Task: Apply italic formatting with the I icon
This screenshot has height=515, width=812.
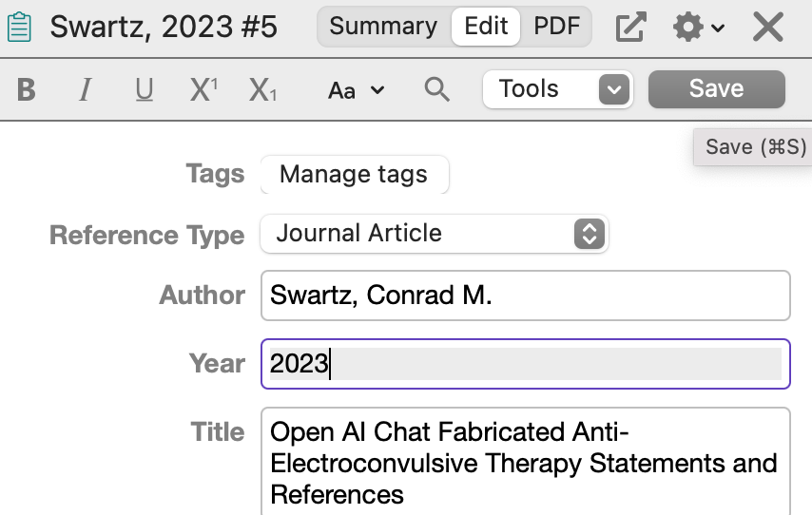Action: 86,89
